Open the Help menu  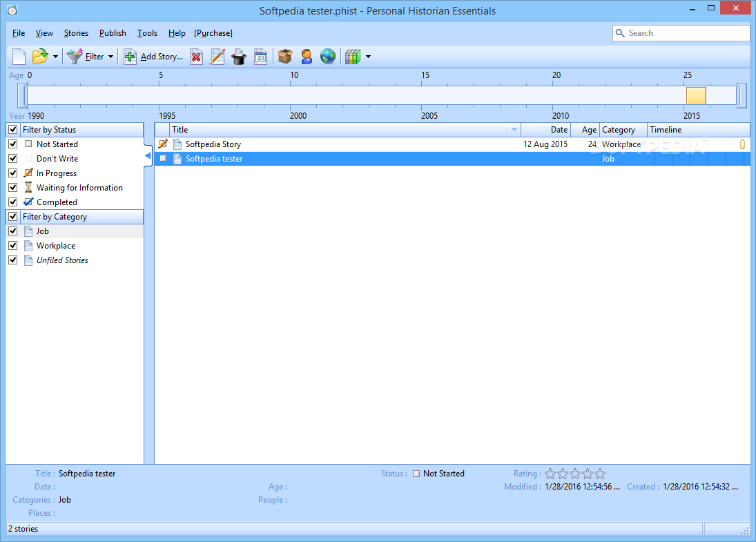177,32
